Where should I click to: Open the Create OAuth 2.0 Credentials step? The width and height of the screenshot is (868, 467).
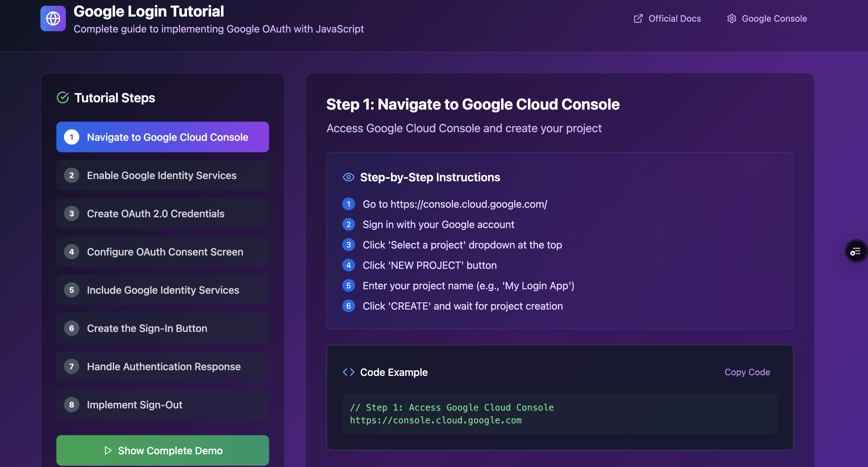[162, 213]
